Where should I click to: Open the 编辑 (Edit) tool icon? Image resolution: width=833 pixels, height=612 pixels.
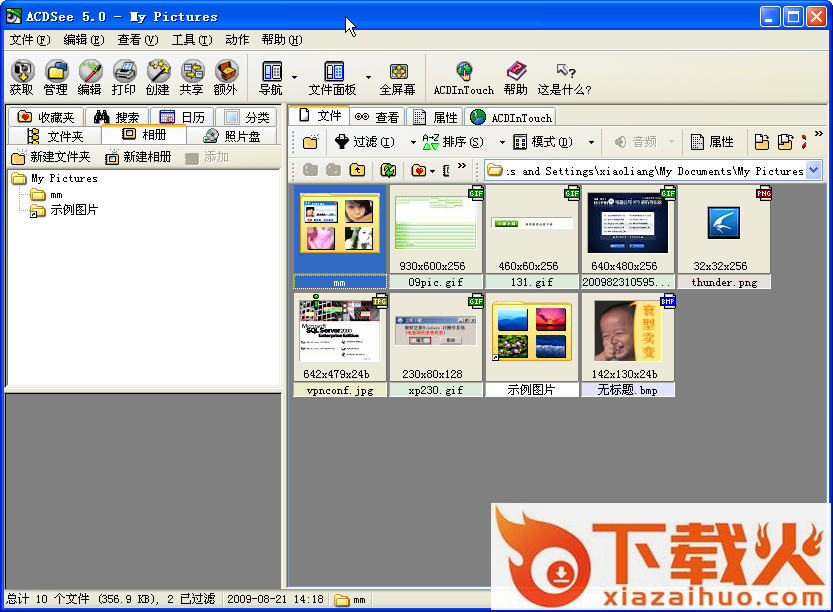click(x=90, y=75)
